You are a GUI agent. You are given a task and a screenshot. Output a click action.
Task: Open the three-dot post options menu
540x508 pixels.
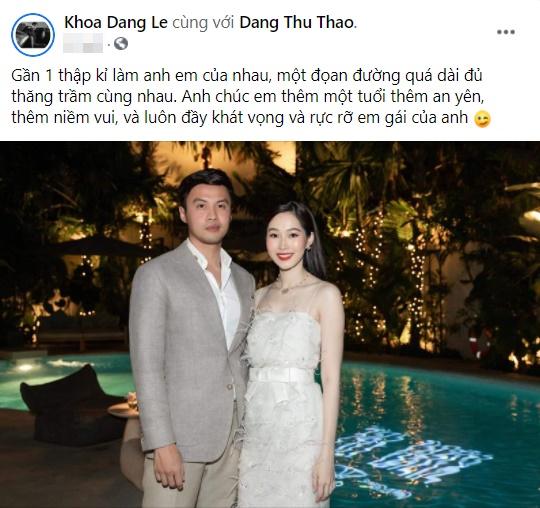(x=506, y=32)
